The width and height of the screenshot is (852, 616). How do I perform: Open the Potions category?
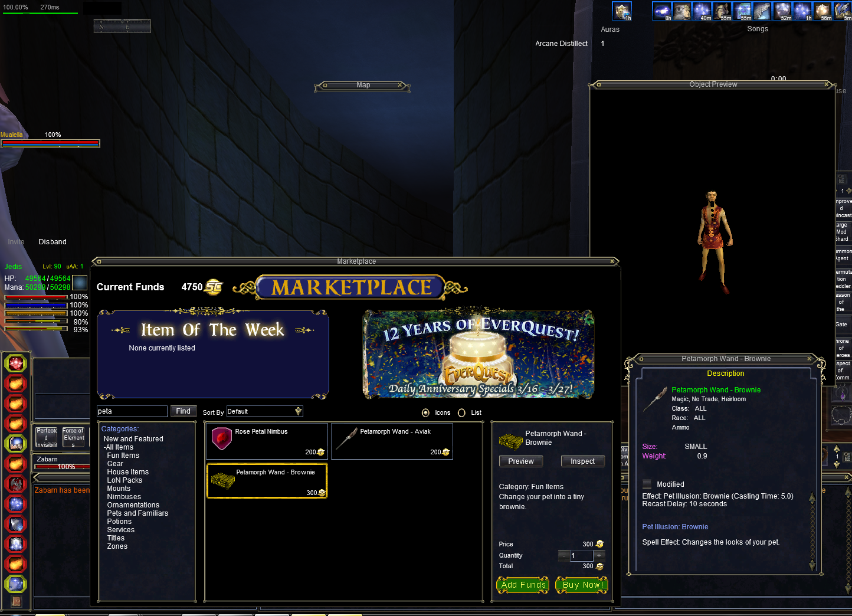119,522
